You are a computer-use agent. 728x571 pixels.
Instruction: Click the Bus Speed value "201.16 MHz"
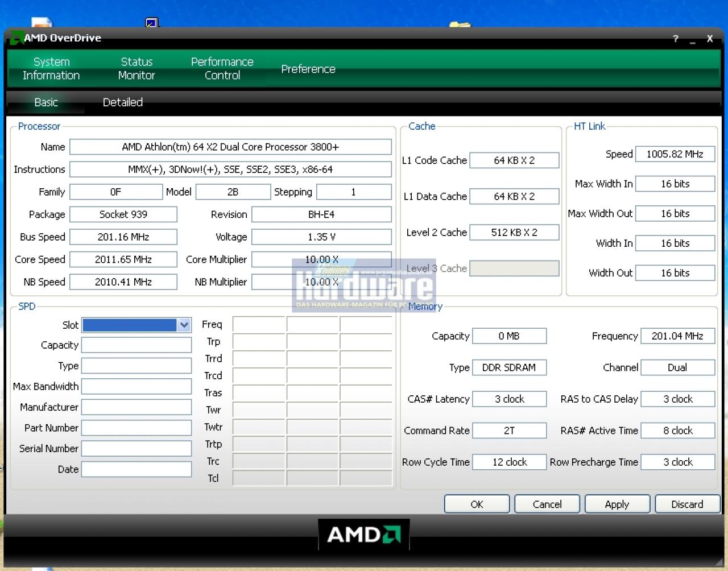(123, 237)
